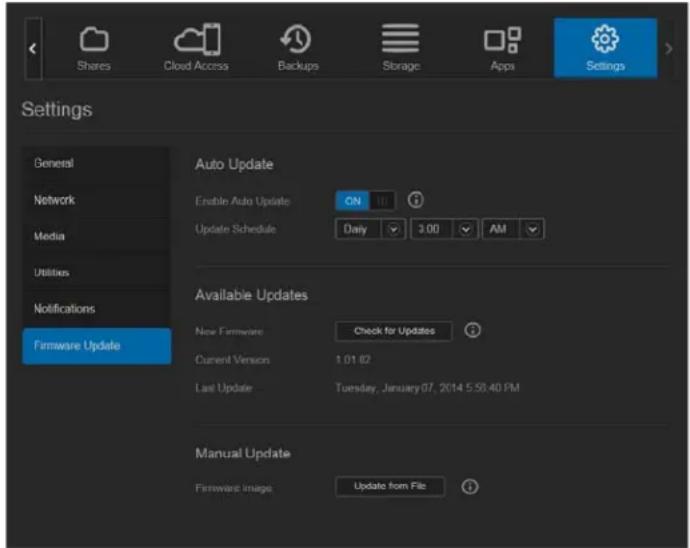
Task: Click left arrow to scroll navigation back
Action: click(33, 48)
